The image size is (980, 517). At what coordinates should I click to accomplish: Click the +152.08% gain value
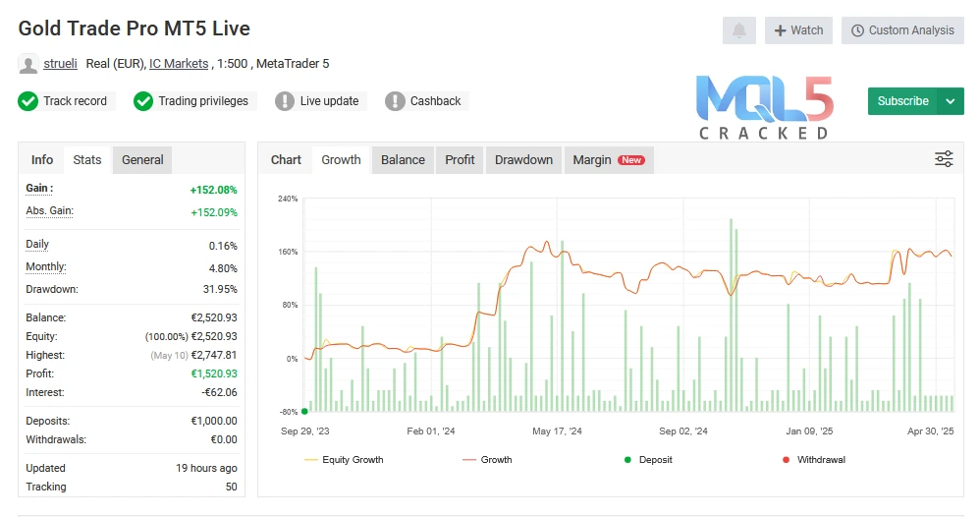pos(214,190)
